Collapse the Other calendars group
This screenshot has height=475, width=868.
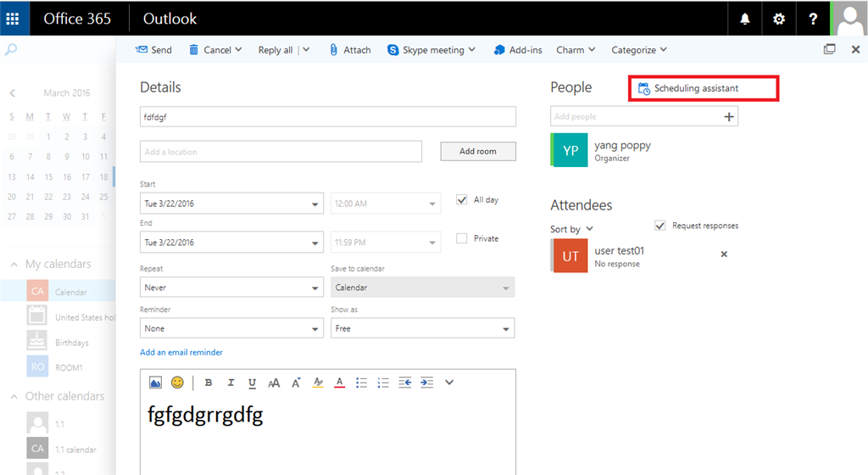click(14, 396)
